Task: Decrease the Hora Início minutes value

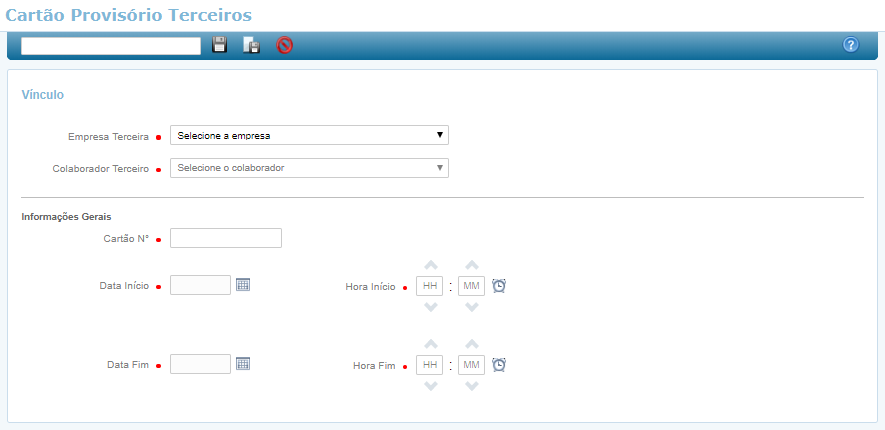Action: pyautogui.click(x=472, y=307)
